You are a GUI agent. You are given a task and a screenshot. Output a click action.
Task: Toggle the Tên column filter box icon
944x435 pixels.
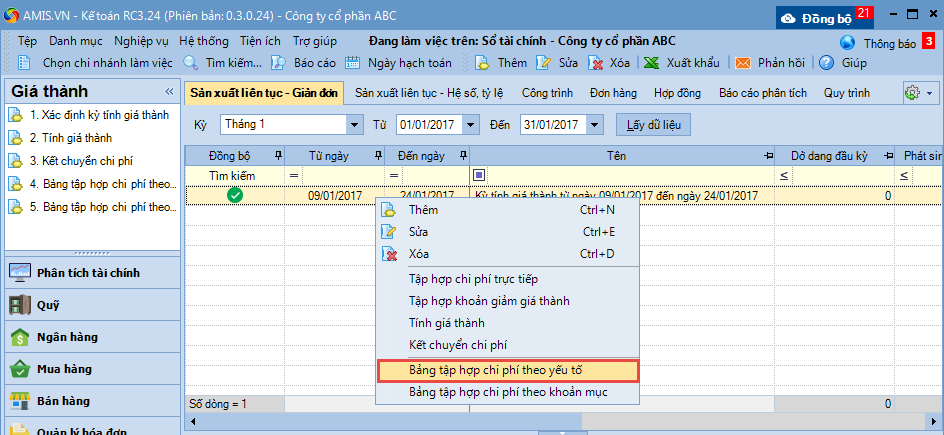(x=480, y=176)
